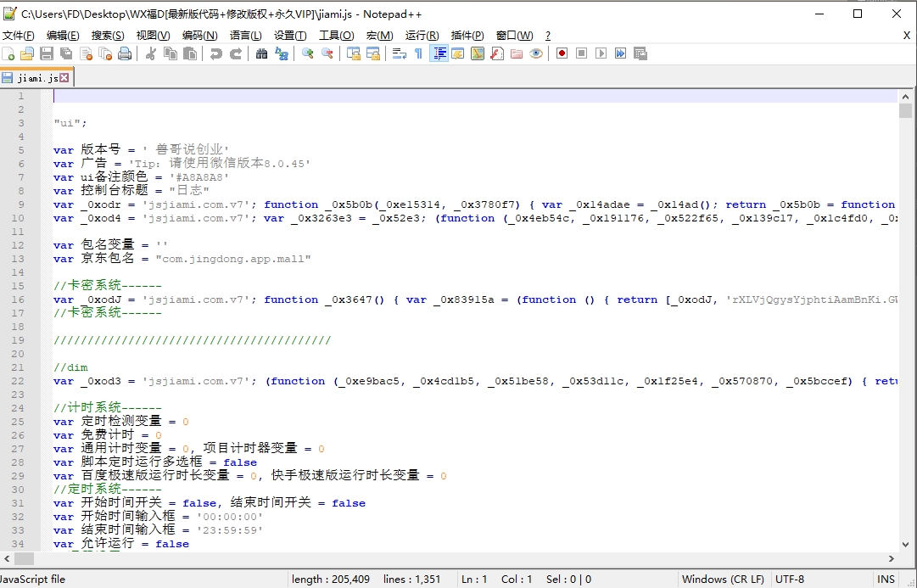
Task: Click the Zoom In magnifier icon
Action: pyautogui.click(x=307, y=53)
